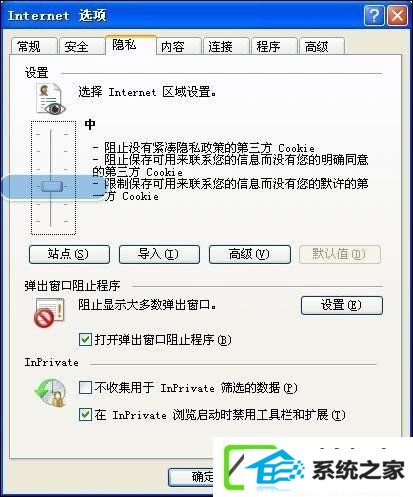This screenshot has height=497, width=413.
Task: Switch to the 常规 tab
Action: click(33, 46)
